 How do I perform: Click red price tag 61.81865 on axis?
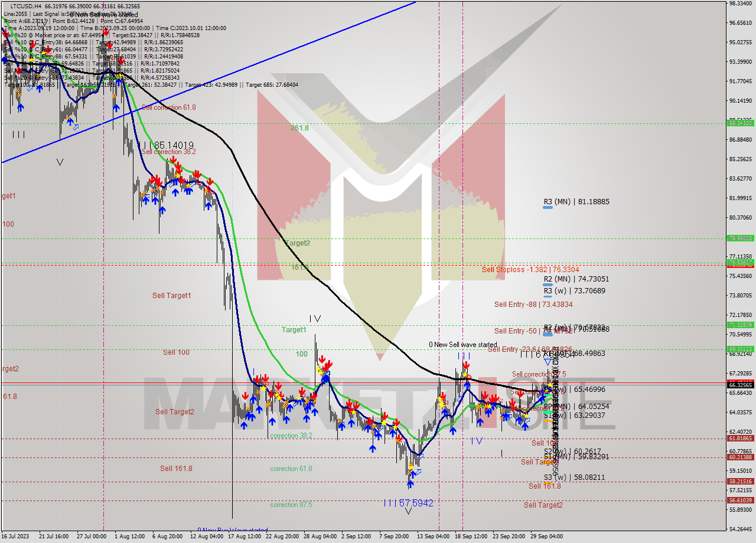point(741,439)
